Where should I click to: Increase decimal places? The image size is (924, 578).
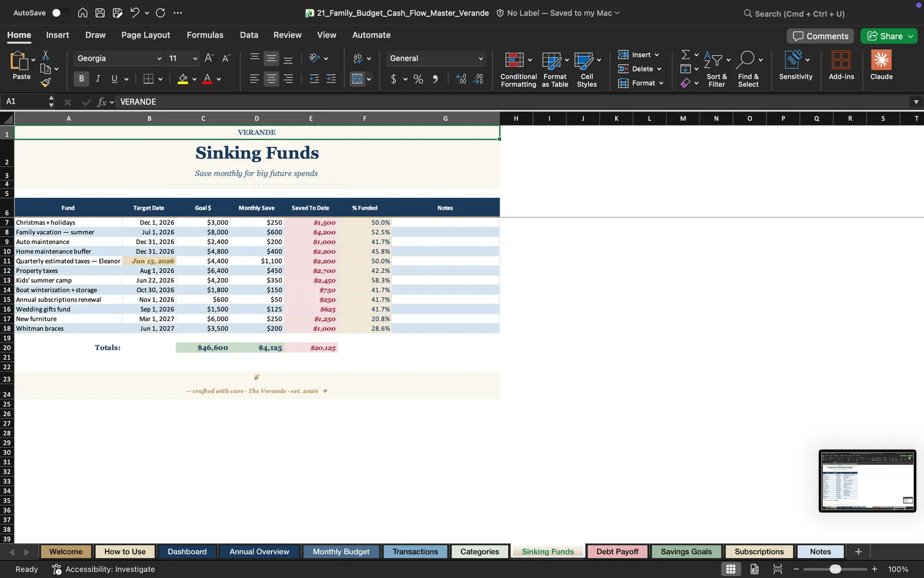click(x=461, y=79)
